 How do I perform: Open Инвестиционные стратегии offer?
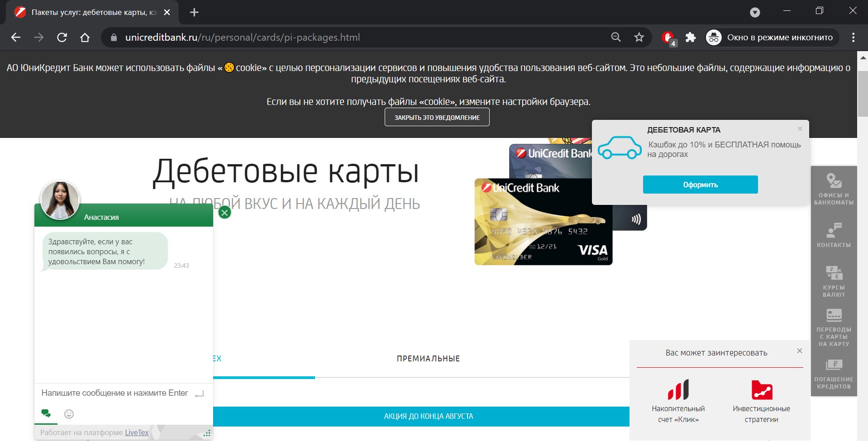pos(762,401)
